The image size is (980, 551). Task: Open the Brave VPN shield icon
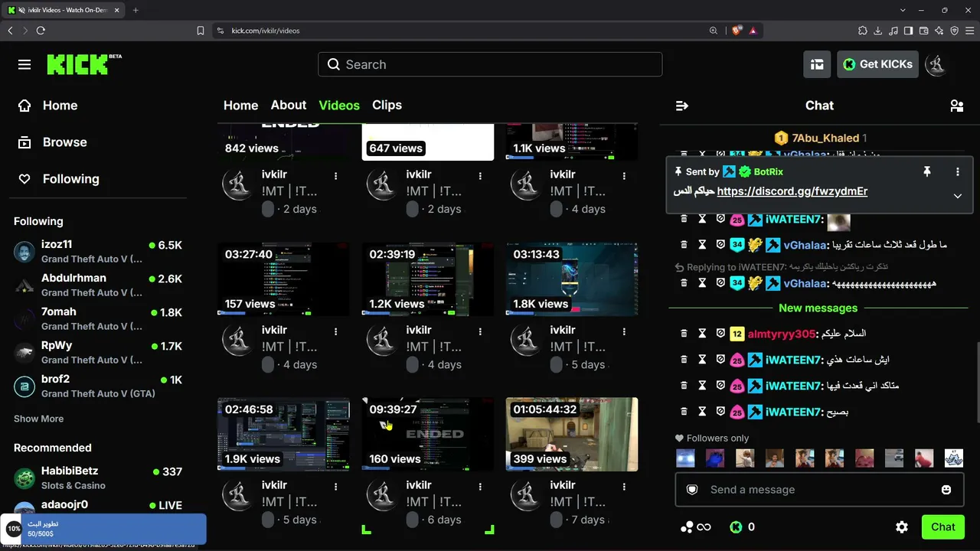click(954, 31)
